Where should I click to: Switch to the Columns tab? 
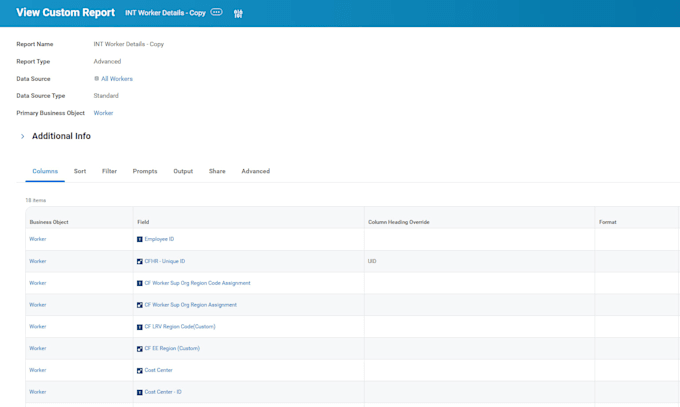(x=45, y=171)
